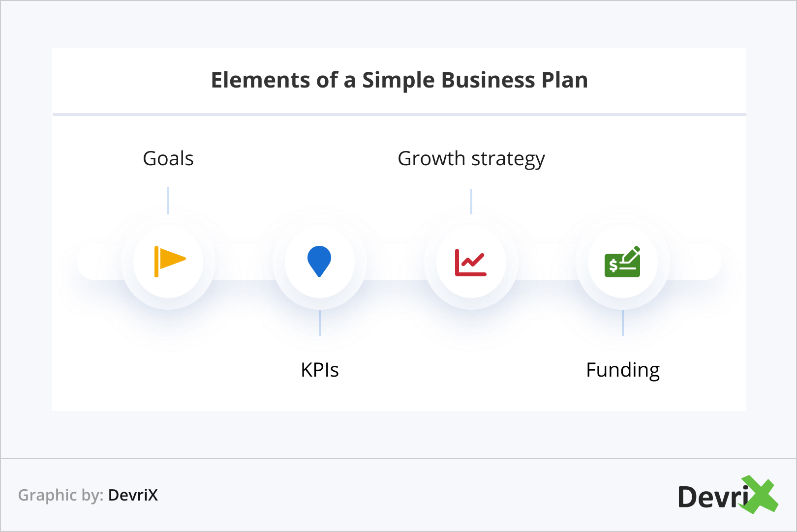
Task: Click the KPIs label
Action: [320, 370]
